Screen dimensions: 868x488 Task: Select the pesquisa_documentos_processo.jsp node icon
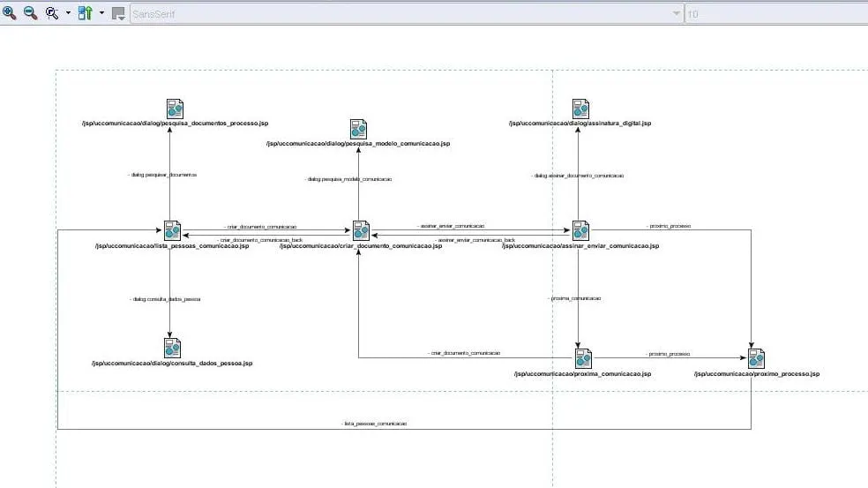pyautogui.click(x=175, y=109)
